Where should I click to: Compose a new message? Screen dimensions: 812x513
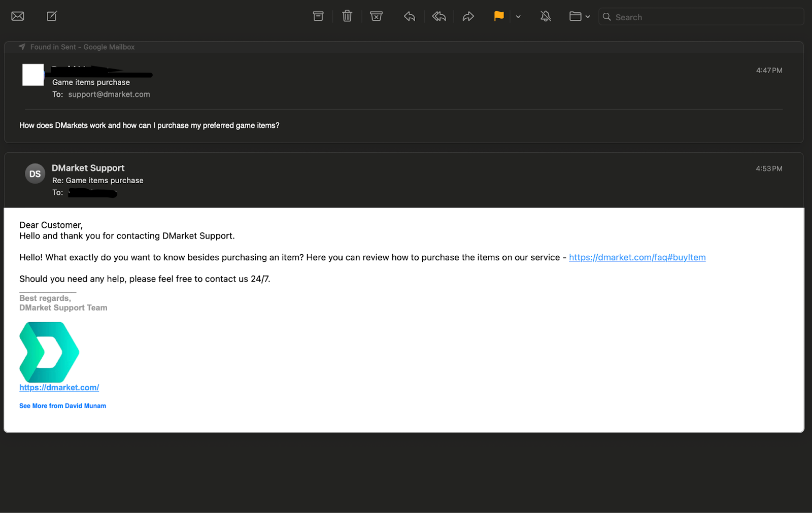coord(52,16)
